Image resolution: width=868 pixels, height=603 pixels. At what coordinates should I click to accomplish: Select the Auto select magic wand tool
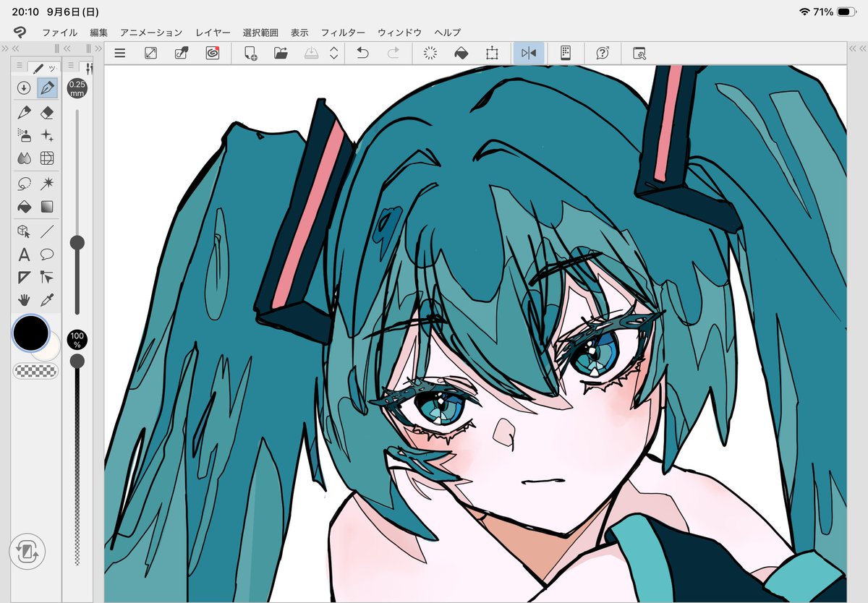click(47, 183)
